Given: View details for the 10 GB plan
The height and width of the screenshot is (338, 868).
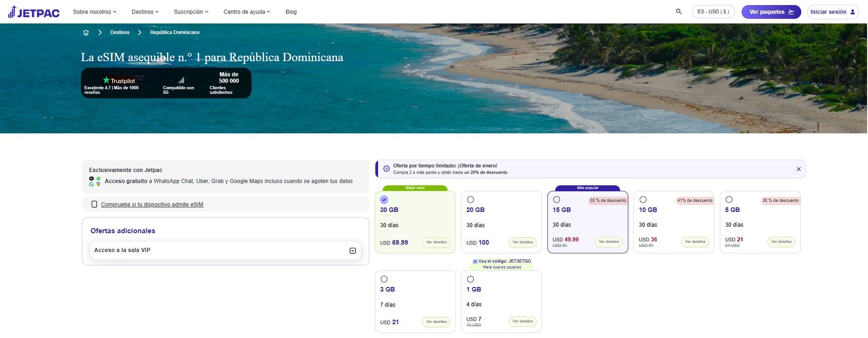Looking at the screenshot, I should pos(695,242).
